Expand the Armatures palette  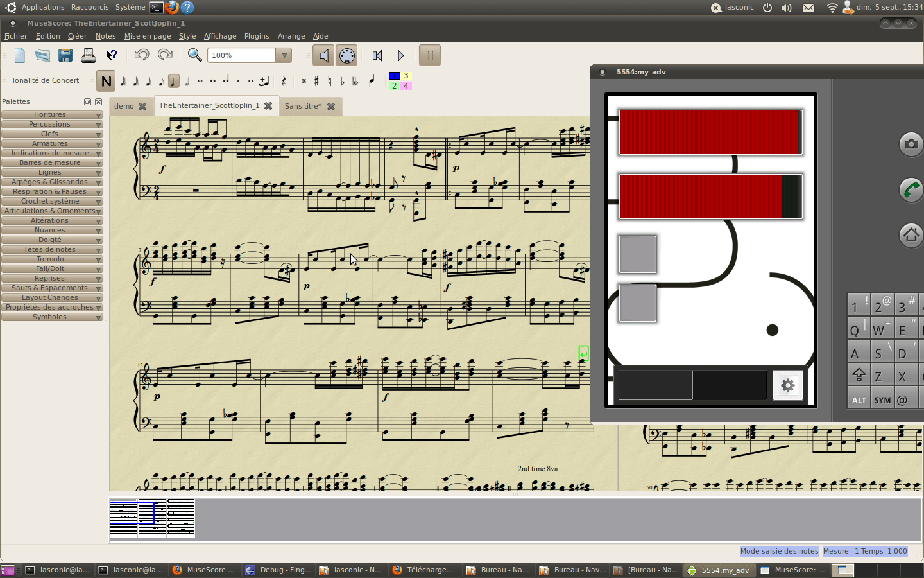click(52, 143)
